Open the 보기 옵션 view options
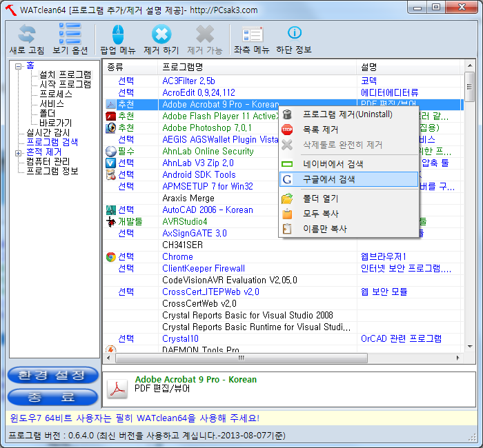 70,34
